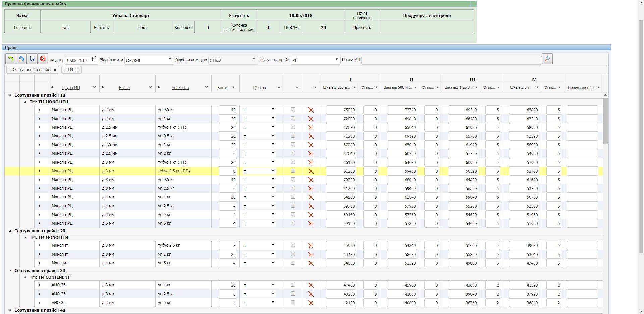
Task: Delete row Монолит д 3 мм тубус 2.5 кг
Action: (311, 245)
